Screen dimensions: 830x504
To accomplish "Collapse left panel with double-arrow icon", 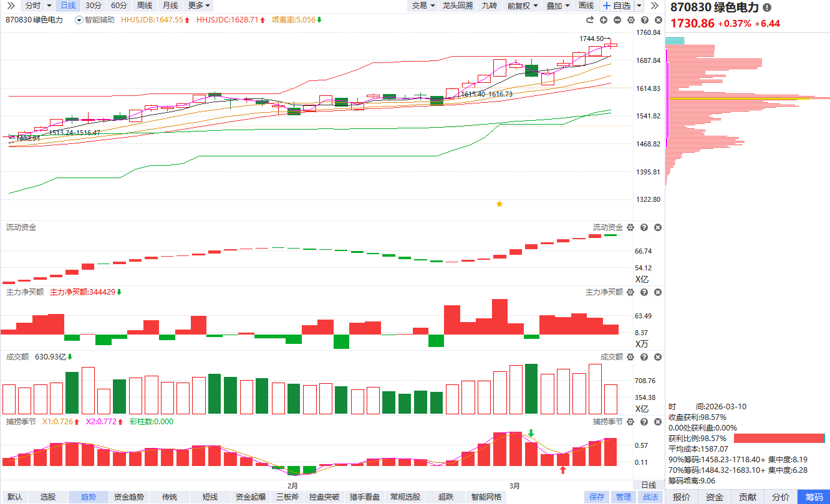I will 11,6.
